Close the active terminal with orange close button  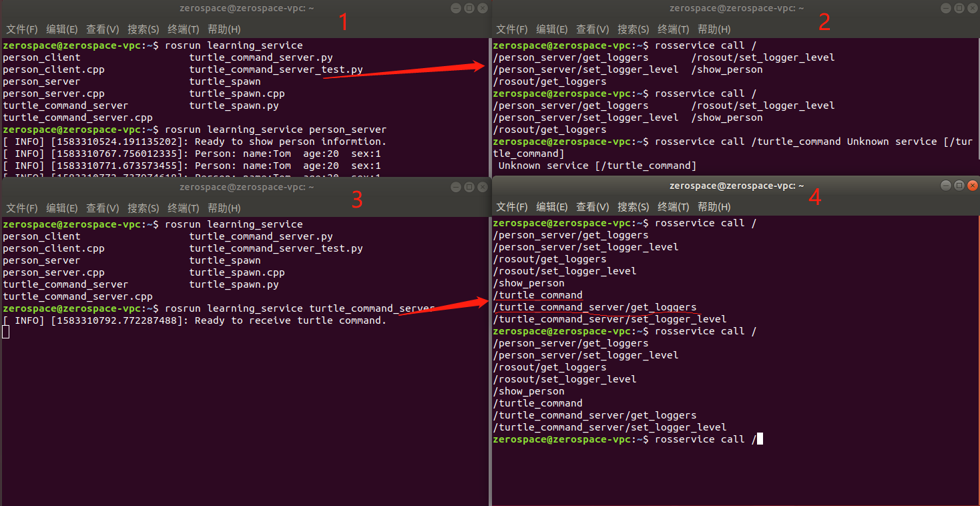(x=972, y=186)
